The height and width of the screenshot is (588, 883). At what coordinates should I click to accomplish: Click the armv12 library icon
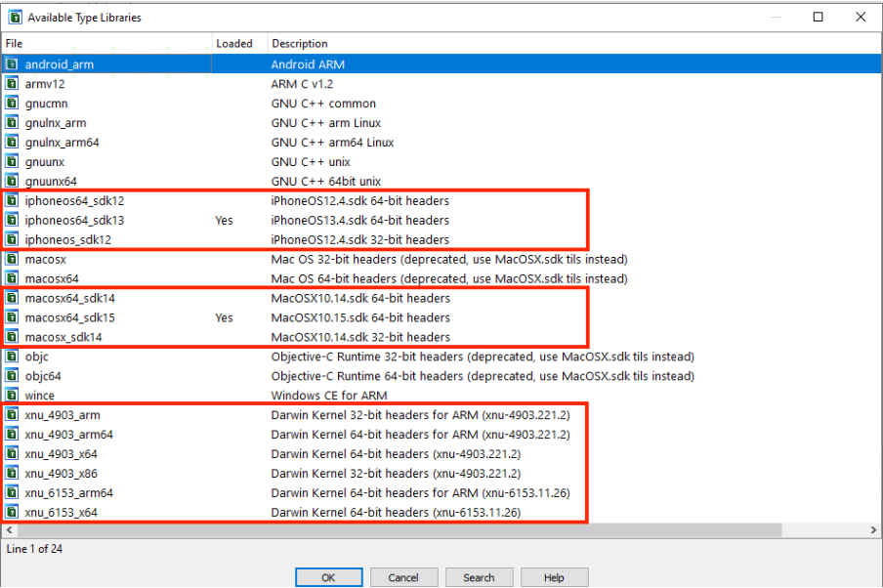point(12,84)
